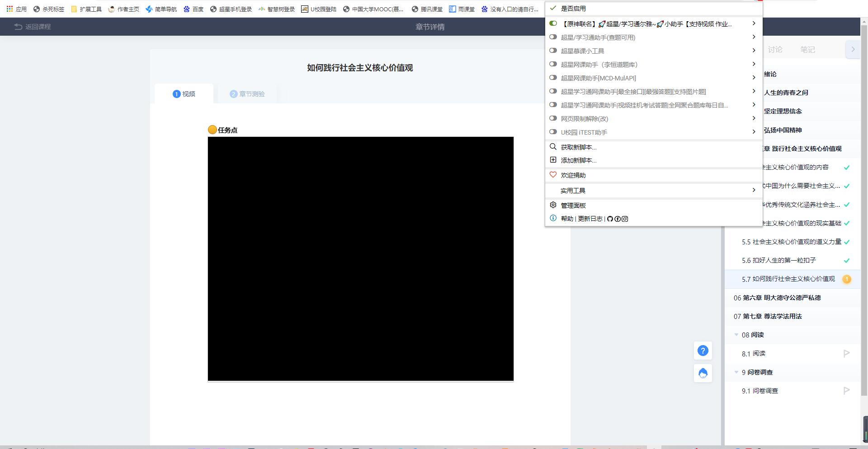Open the 简单导航 bookmark
This screenshot has height=449, width=868.
point(161,9)
